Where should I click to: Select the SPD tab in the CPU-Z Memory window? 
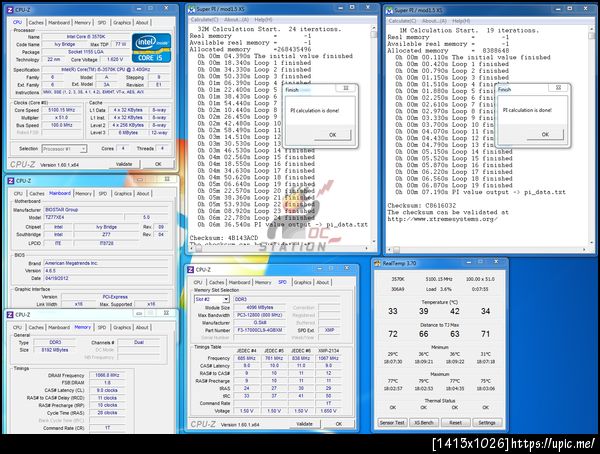102,328
